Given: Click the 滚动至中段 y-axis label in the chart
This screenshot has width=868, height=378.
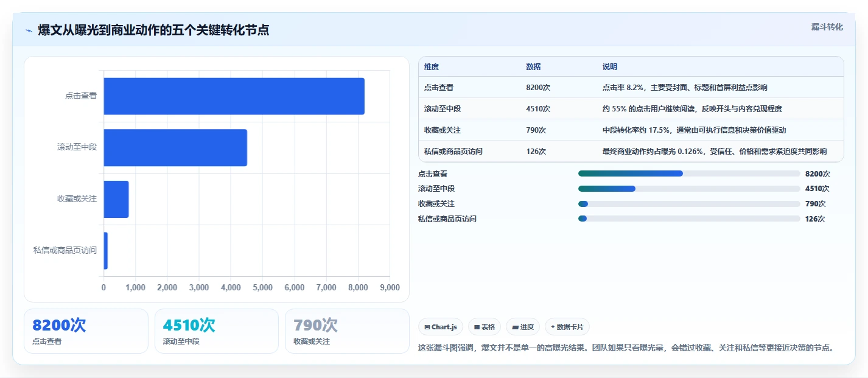Looking at the screenshot, I should coord(77,147).
